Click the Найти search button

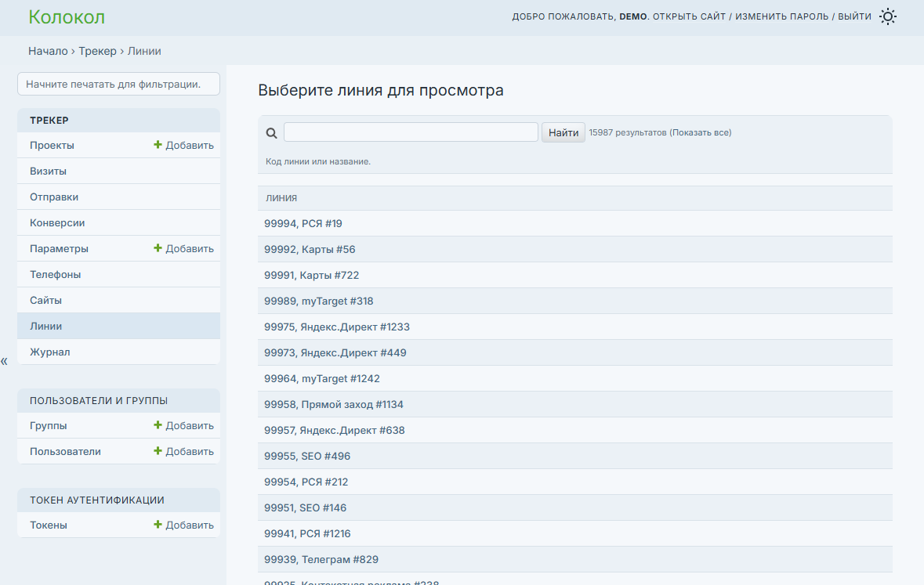point(563,132)
